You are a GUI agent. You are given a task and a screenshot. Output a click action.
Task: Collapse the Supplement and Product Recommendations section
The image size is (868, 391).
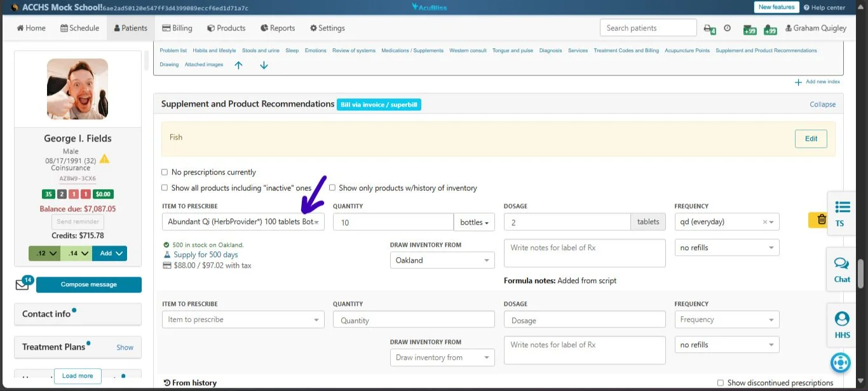(x=822, y=104)
